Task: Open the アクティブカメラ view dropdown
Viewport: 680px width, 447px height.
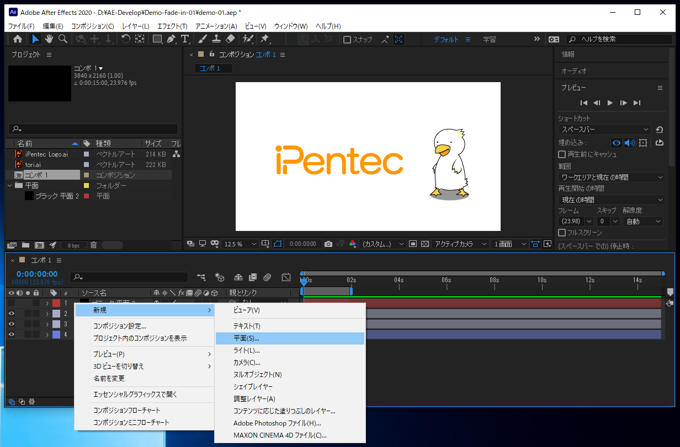Action: click(460, 244)
